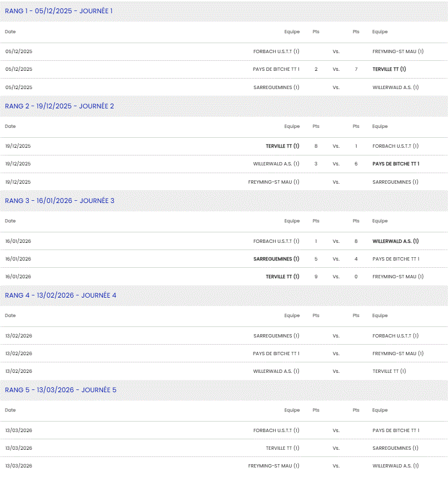
Task: Select SARREGUEMINES (1) home team on 05/12/2025
Action: [276, 87]
